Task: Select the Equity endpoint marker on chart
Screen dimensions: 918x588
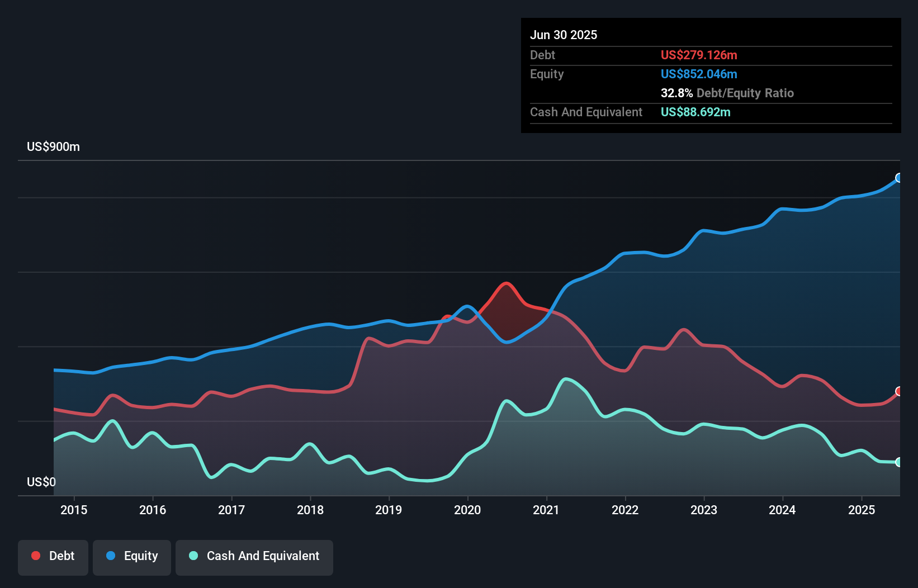Action: click(x=899, y=178)
